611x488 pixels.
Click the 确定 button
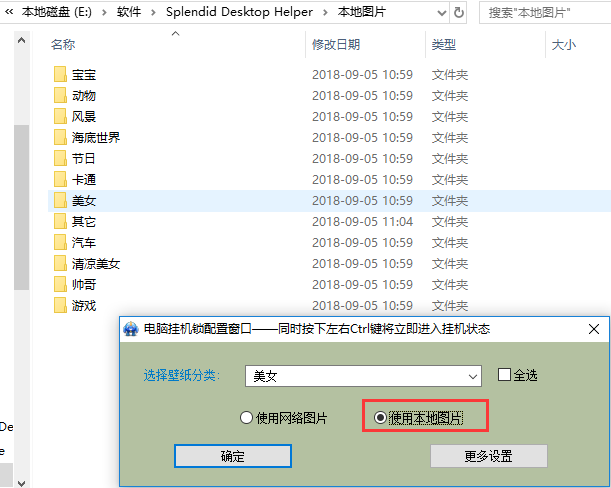click(233, 456)
